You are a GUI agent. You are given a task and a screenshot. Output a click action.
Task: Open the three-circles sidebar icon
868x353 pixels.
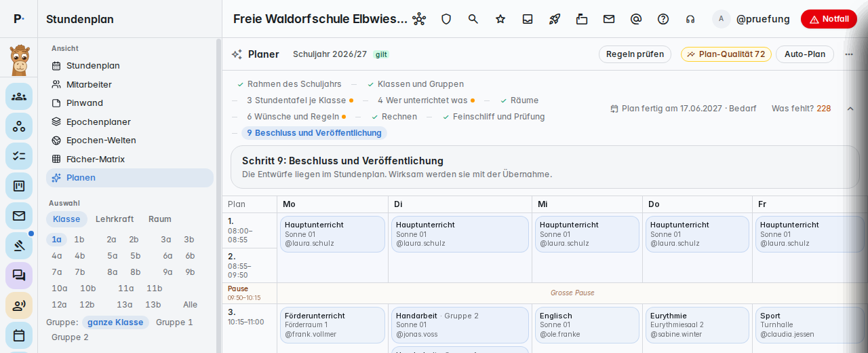[x=19, y=126]
